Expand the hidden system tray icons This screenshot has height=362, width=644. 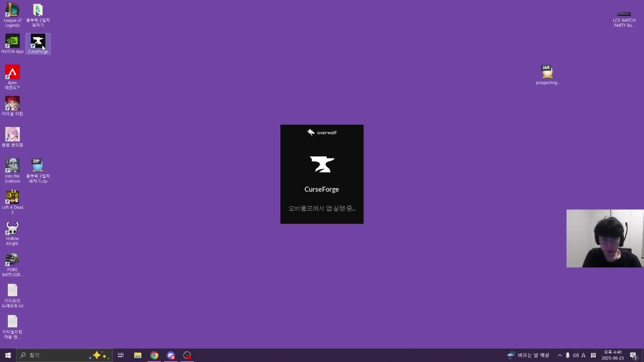point(559,355)
